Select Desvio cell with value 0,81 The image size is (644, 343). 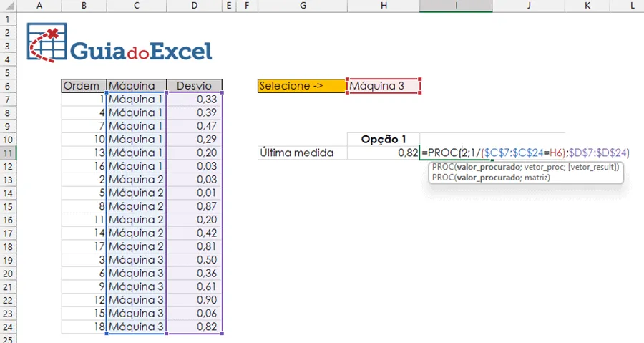tap(194, 246)
